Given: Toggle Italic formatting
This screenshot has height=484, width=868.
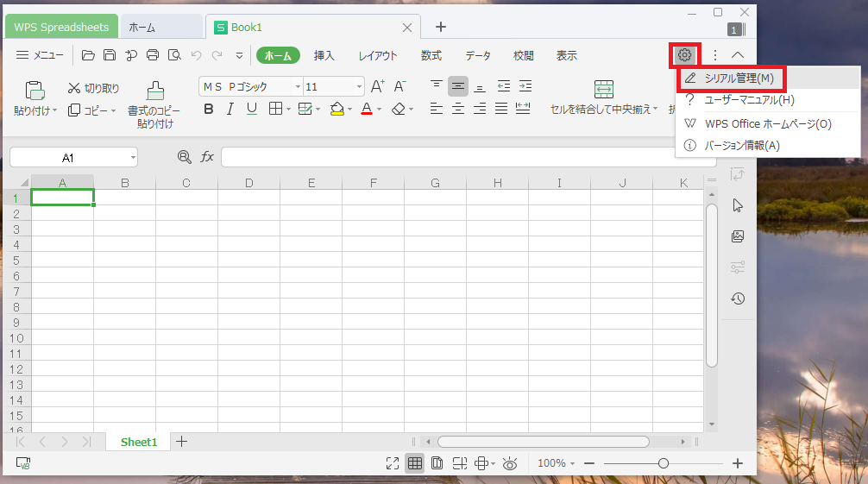Looking at the screenshot, I should click(230, 109).
